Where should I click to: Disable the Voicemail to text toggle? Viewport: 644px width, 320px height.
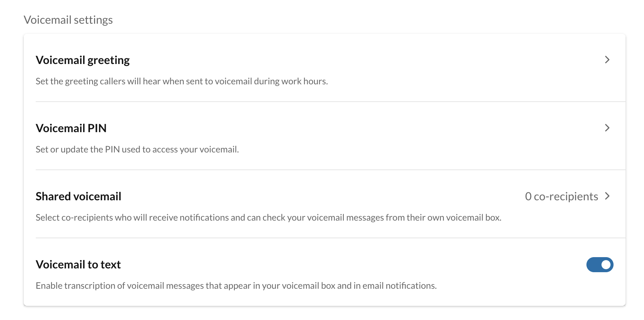(600, 265)
